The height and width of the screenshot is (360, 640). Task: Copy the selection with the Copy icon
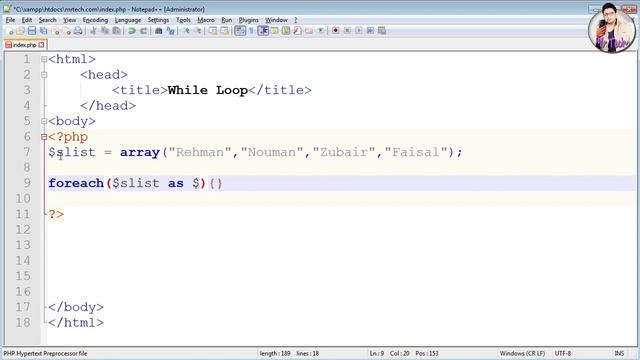click(105, 31)
